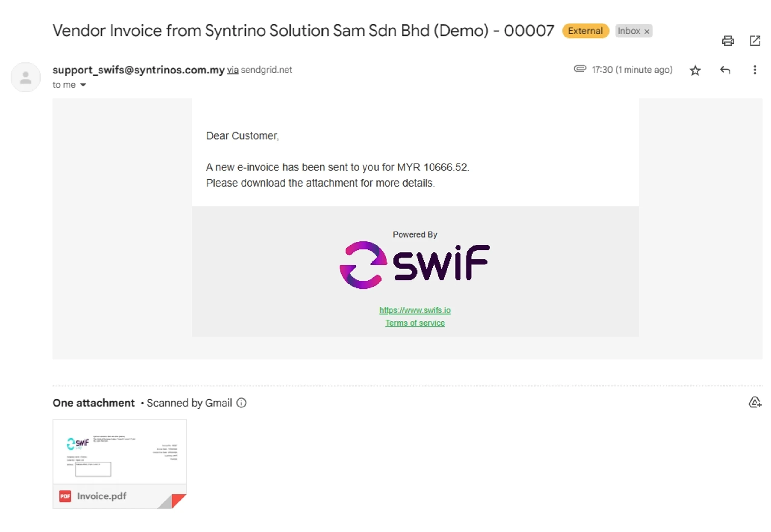Open the Terms of service link

click(x=415, y=323)
